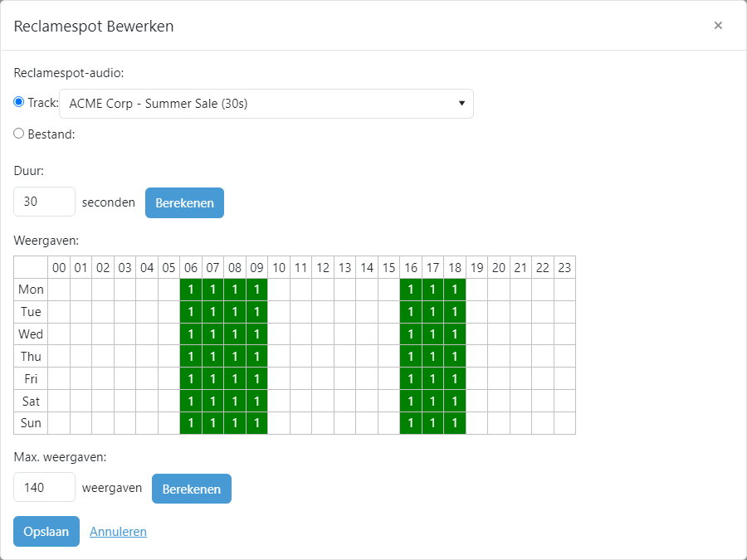Click empty Saturday 00 hour cell
Screen dimensions: 747x560
59,401
